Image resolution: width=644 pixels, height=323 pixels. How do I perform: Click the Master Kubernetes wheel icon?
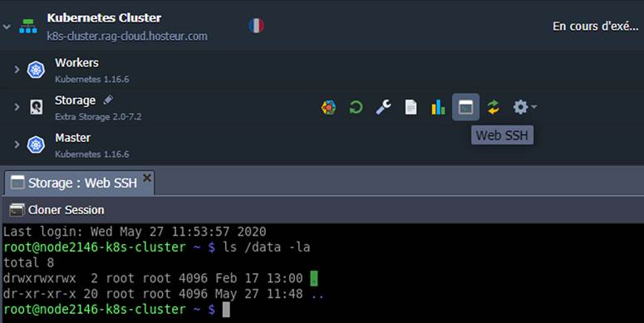click(36, 144)
